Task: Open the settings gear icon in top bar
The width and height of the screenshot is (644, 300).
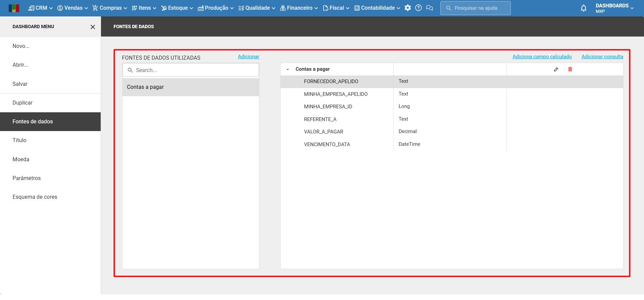Action: [x=407, y=8]
